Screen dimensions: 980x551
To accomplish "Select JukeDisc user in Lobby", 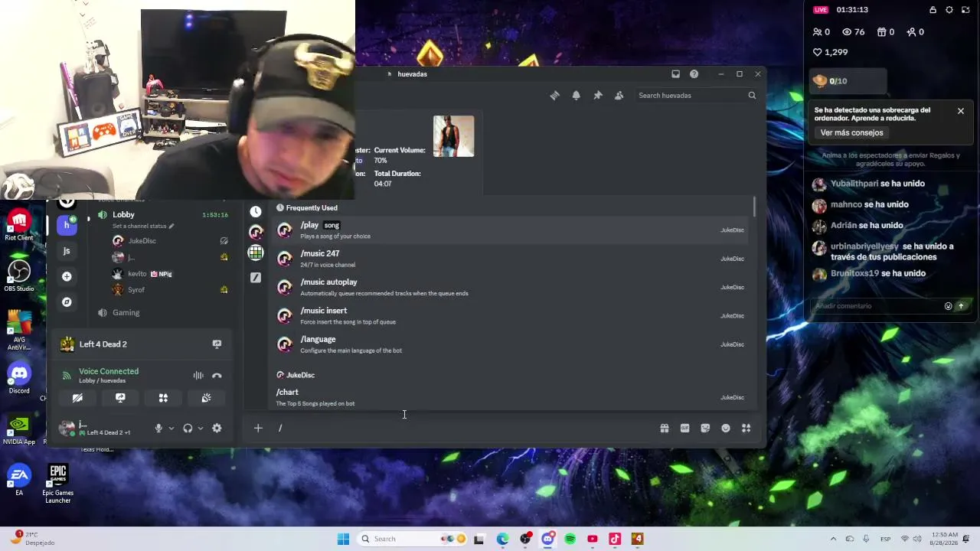I will [x=142, y=241].
